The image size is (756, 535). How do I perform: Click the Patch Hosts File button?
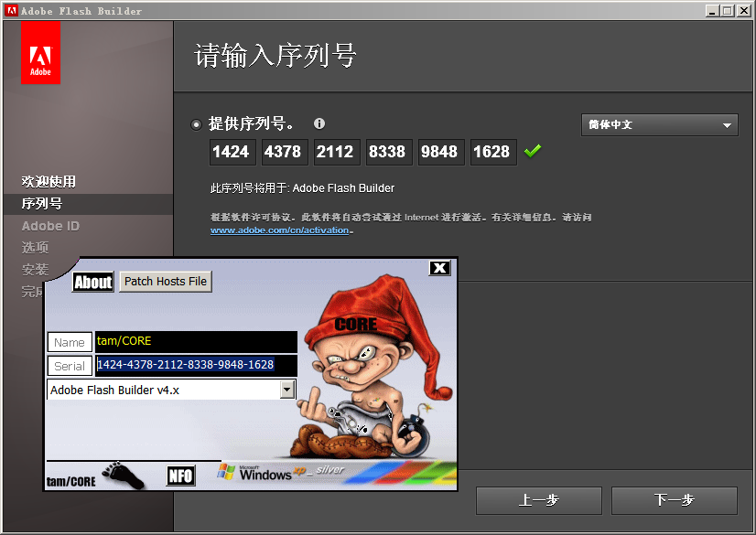click(x=166, y=282)
